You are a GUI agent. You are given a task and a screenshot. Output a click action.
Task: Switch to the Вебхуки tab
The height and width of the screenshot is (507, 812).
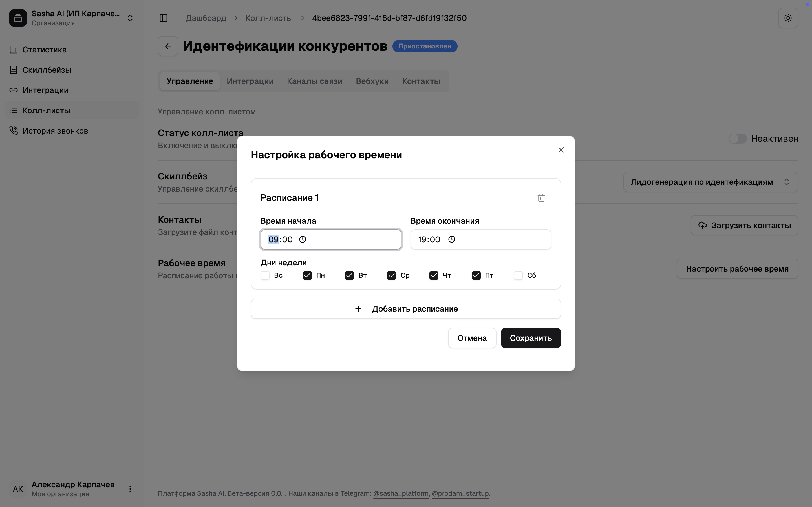coord(372,81)
